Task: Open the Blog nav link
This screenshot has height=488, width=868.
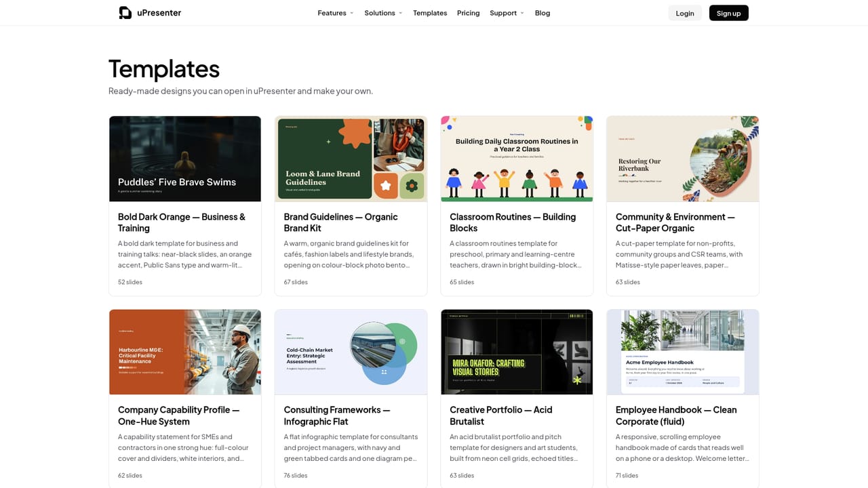Action: pyautogui.click(x=542, y=13)
